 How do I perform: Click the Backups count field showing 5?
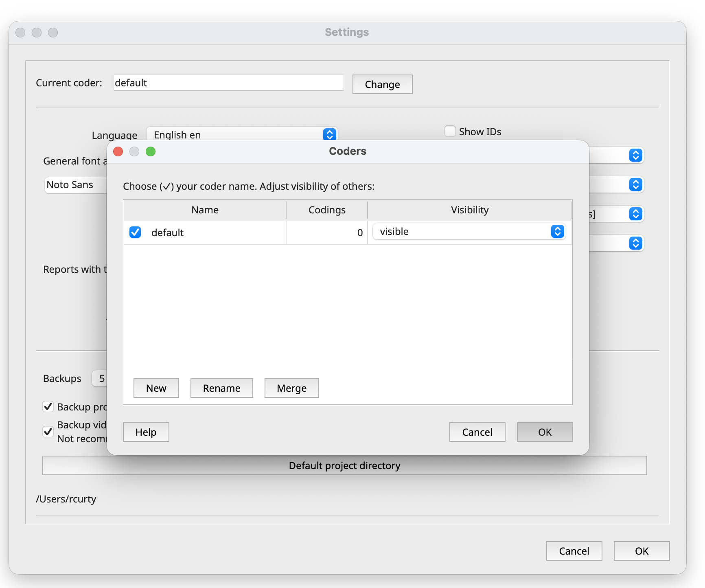[100, 379]
